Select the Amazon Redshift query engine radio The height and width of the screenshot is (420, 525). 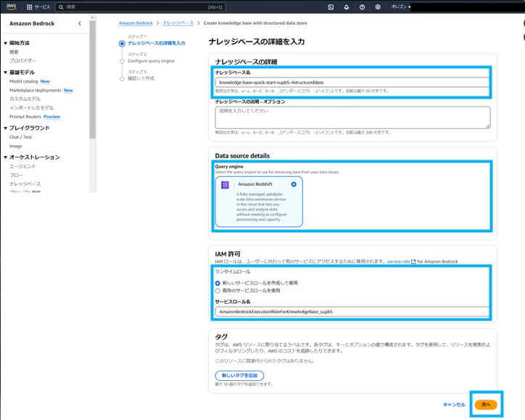point(294,184)
